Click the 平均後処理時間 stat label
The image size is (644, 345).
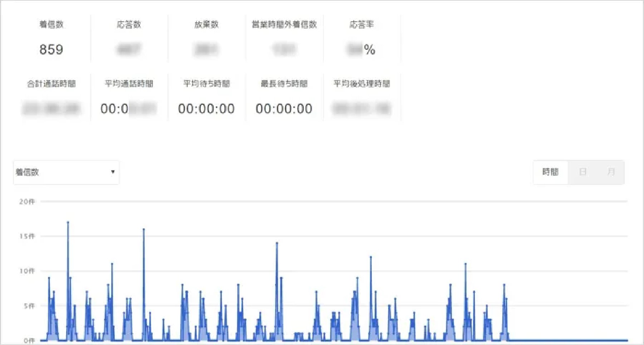pos(362,84)
